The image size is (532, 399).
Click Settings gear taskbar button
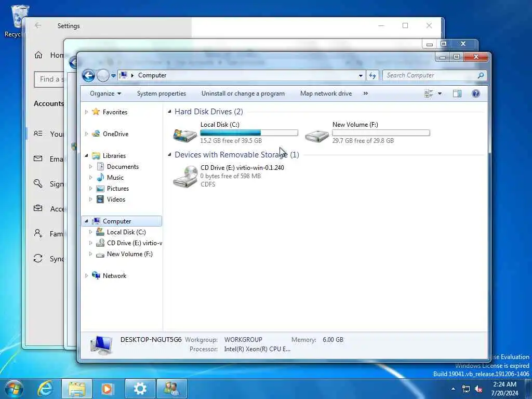(x=140, y=389)
